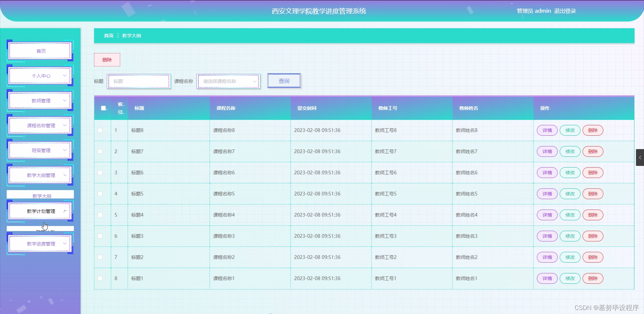This screenshot has width=644, height=314.
Task: Expand the 个人中心 sidebar menu
Action: coord(40,76)
